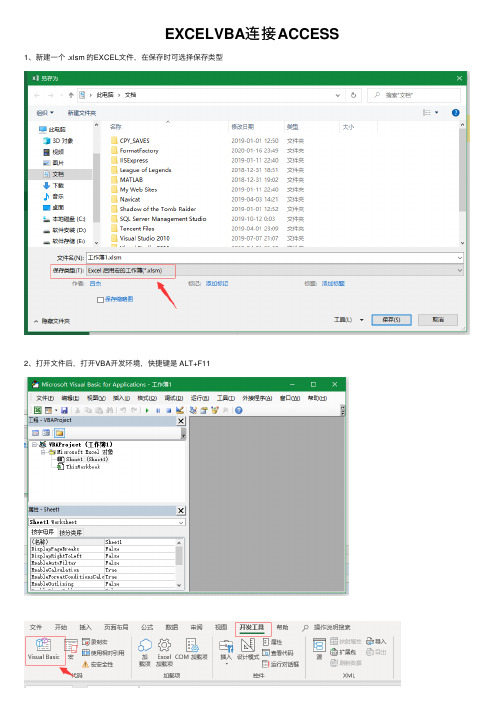The width and height of the screenshot is (504, 713).
Task: Click the Add Title (添加标题) link
Action: point(333,284)
